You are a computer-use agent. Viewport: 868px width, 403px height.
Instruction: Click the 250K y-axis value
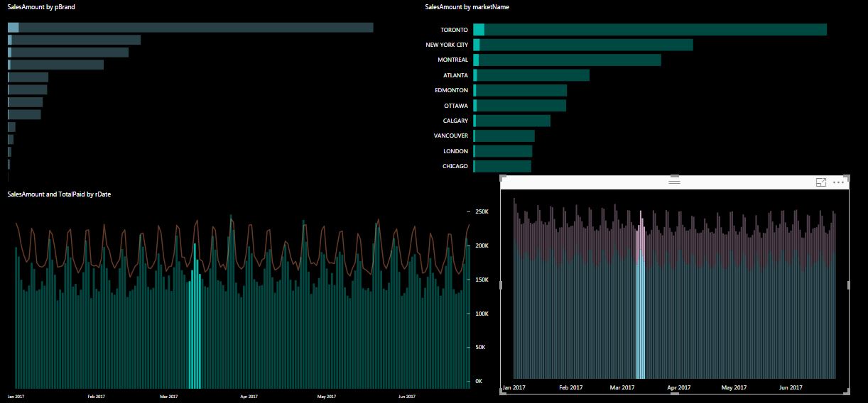482,211
